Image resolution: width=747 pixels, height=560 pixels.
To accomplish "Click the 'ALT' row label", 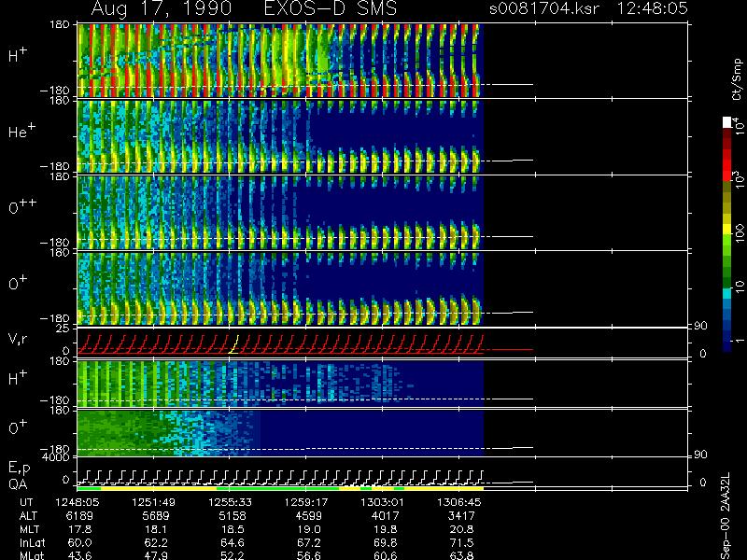I will [x=28, y=516].
